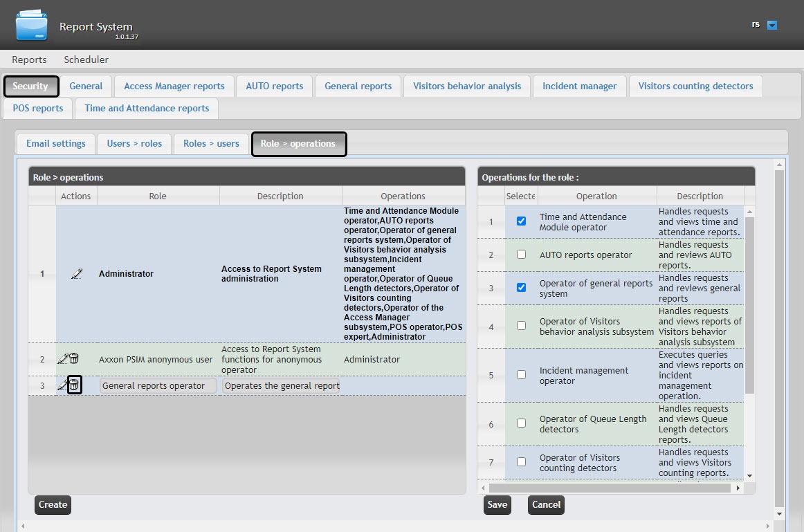Click edit pencil for Axxon PSIM anonymous user
The image size is (804, 532).
coord(63,359)
